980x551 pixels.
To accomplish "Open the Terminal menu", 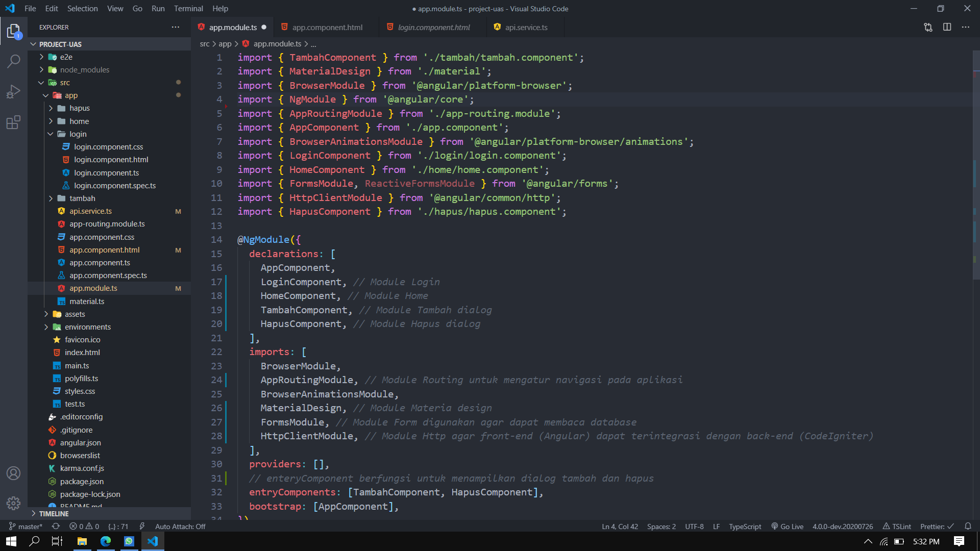I will pos(188,9).
